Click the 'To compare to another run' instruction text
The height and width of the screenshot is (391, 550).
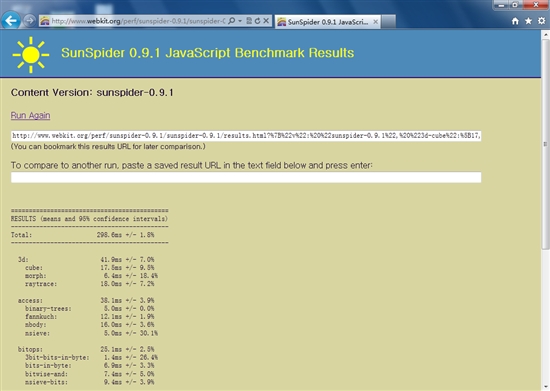(x=192, y=165)
